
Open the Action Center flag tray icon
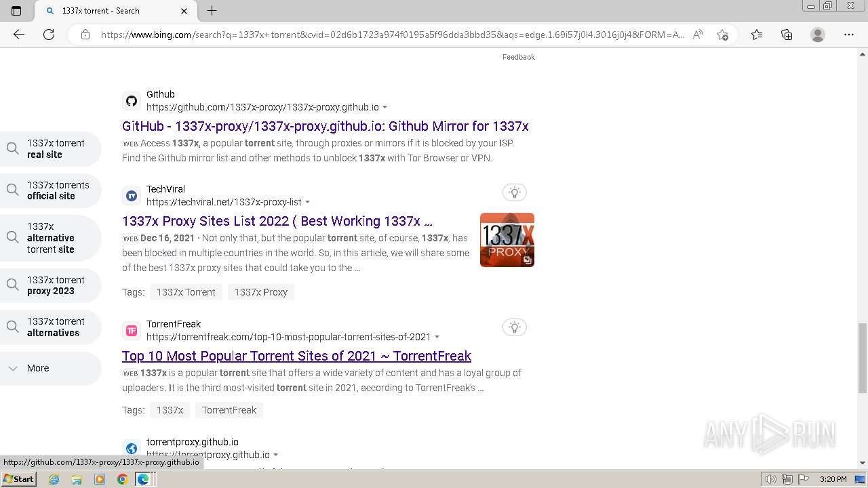pyautogui.click(x=802, y=479)
